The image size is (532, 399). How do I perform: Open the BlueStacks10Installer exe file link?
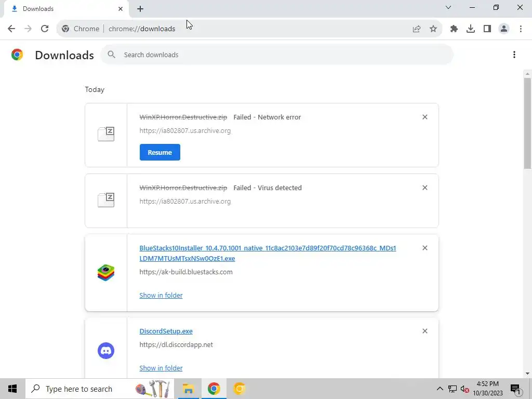[x=268, y=253]
